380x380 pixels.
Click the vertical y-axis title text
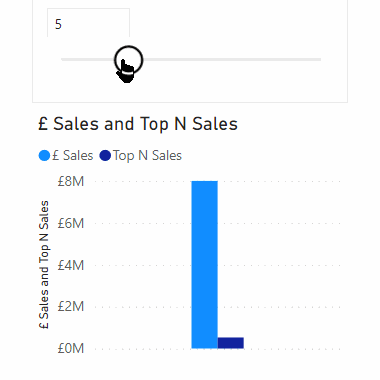coord(44,265)
